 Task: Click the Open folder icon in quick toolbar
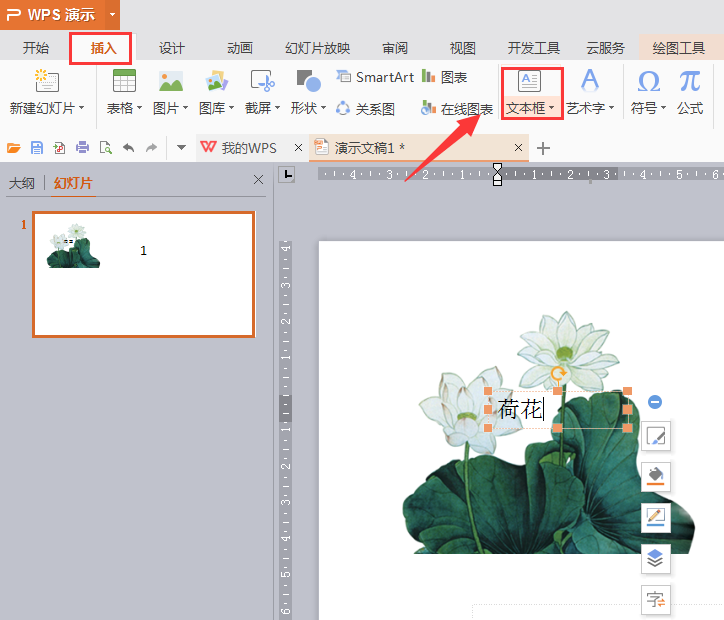point(14,148)
